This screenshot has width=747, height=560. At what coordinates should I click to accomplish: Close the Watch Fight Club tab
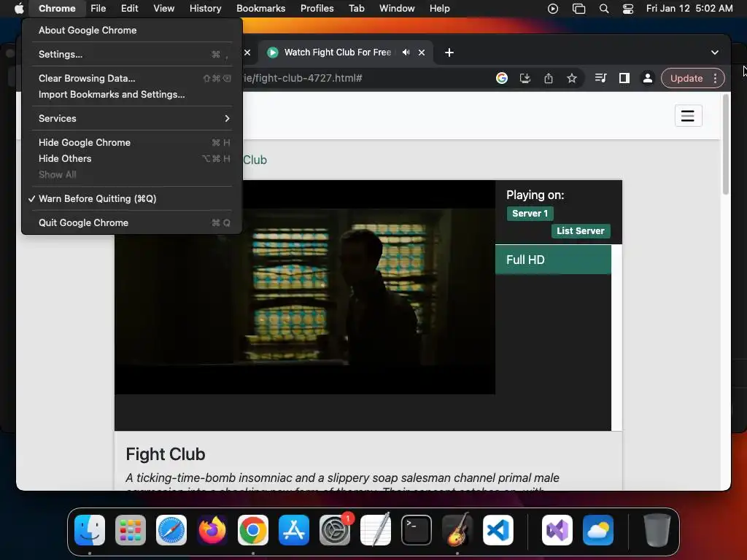tap(422, 52)
